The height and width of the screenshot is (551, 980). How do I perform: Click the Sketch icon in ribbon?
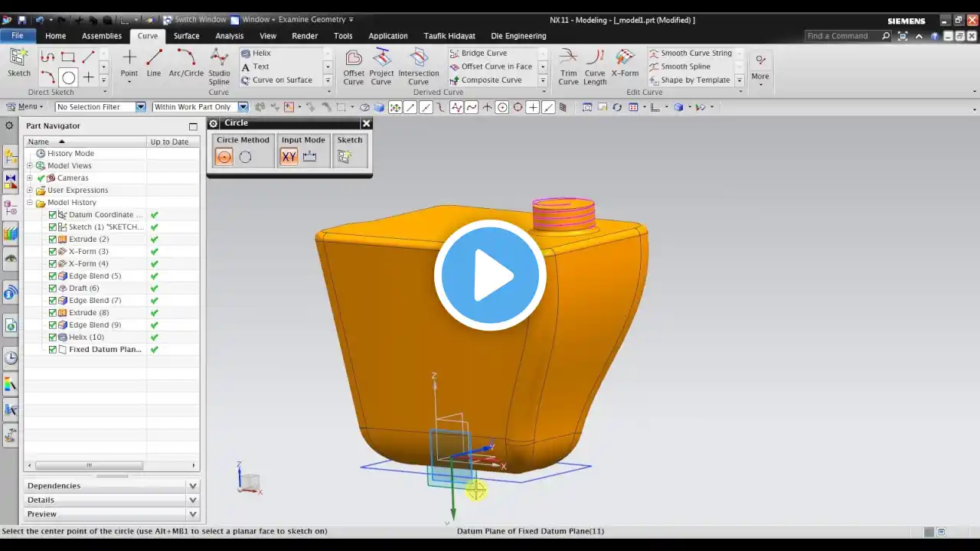click(x=19, y=63)
